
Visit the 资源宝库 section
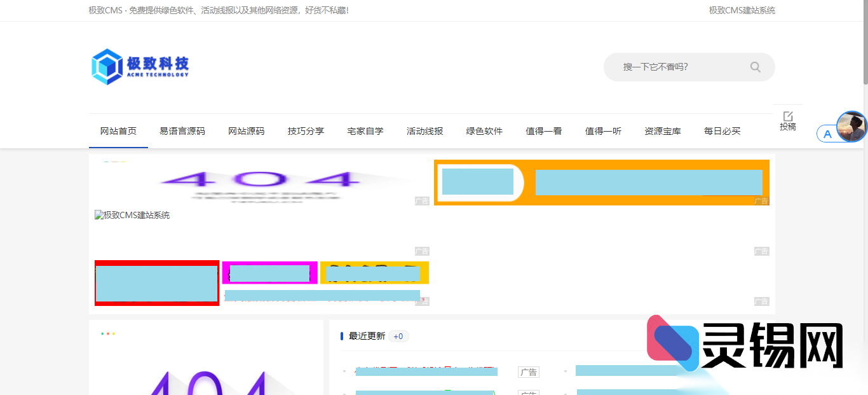pyautogui.click(x=662, y=130)
